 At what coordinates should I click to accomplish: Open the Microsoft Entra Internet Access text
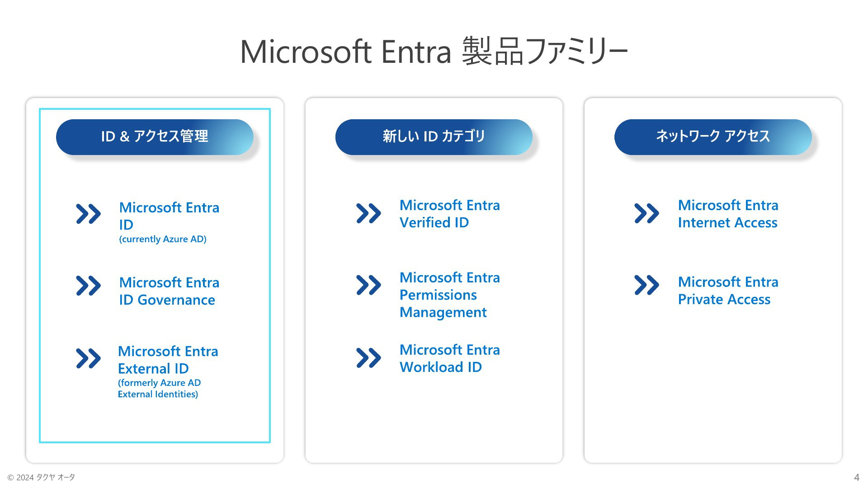tap(728, 214)
